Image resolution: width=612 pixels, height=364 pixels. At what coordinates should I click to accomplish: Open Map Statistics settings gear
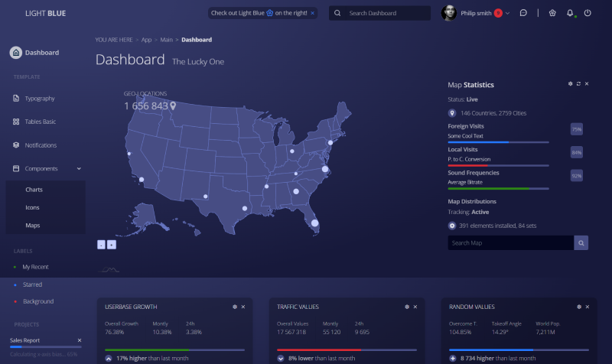click(x=570, y=83)
